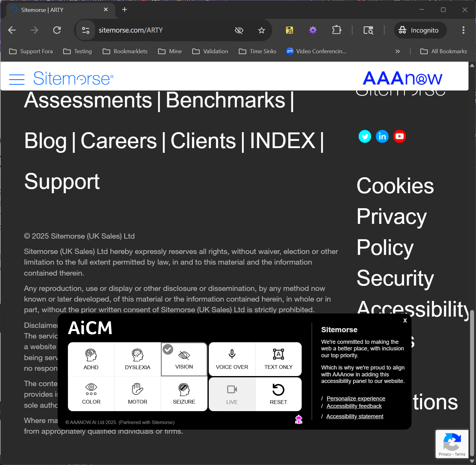This screenshot has height=465, width=476.
Task: Open All Bookmarks folder
Action: [444, 51]
